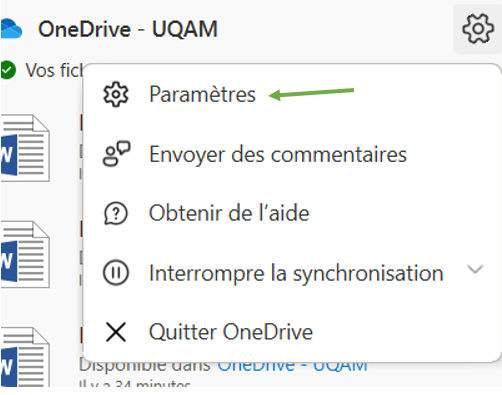
Task: Select Envoyer des commentaires
Action: [x=278, y=154]
